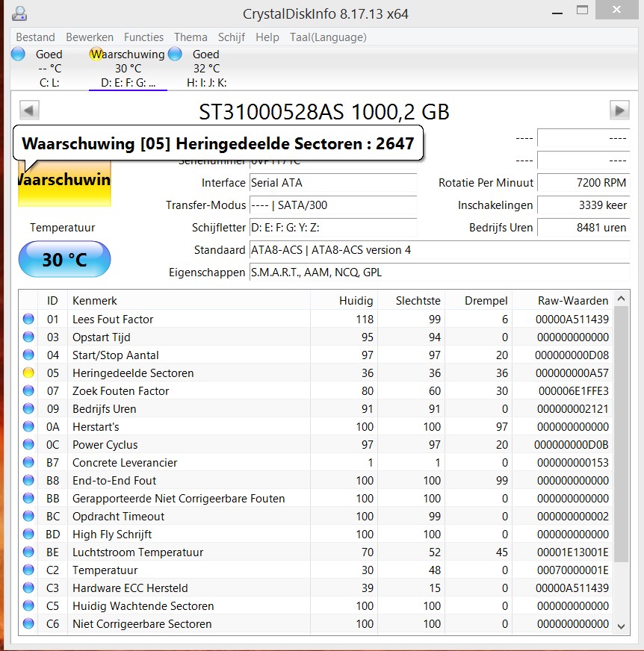The image size is (644, 651).
Task: Select disk C: L: status orb
Action: [x=18, y=54]
